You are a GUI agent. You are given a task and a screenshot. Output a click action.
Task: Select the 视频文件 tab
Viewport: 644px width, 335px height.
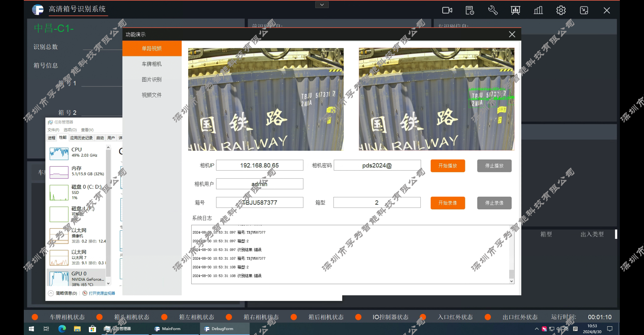click(152, 95)
